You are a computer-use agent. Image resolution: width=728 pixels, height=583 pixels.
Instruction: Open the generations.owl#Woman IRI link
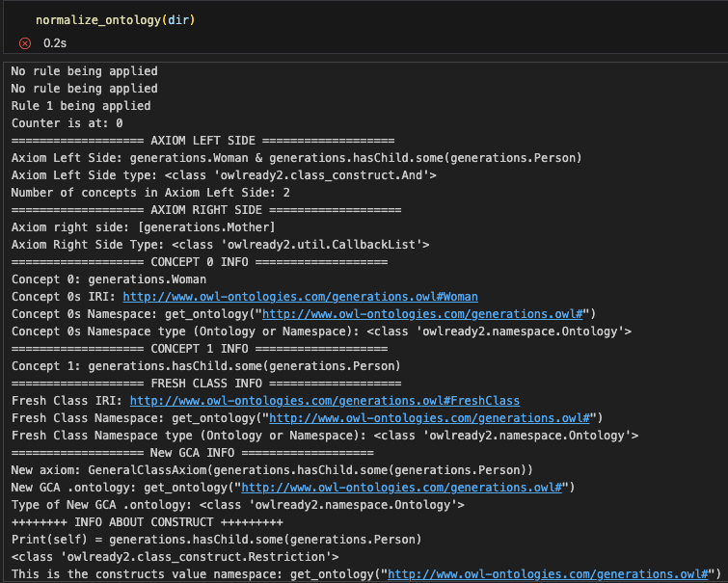(x=300, y=297)
